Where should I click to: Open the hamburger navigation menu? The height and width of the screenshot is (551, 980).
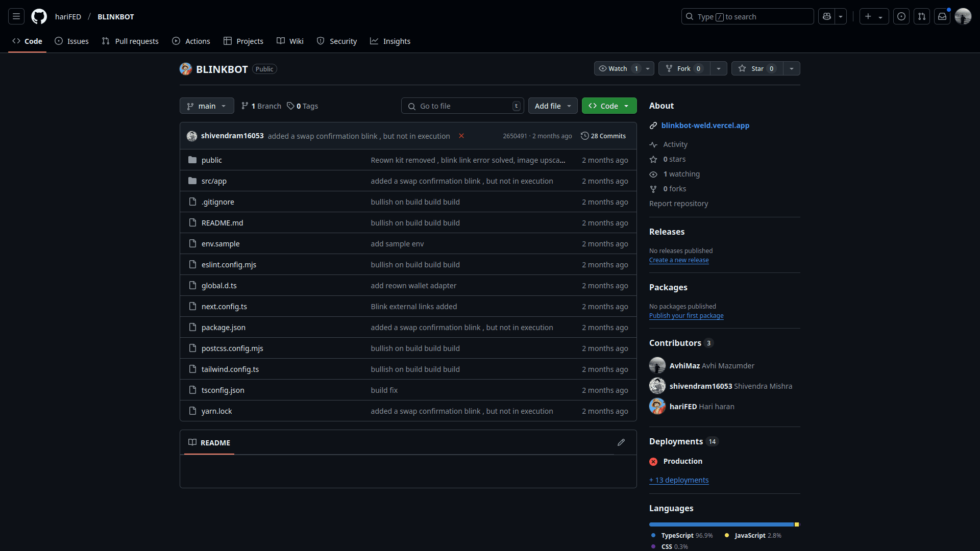coord(16,16)
